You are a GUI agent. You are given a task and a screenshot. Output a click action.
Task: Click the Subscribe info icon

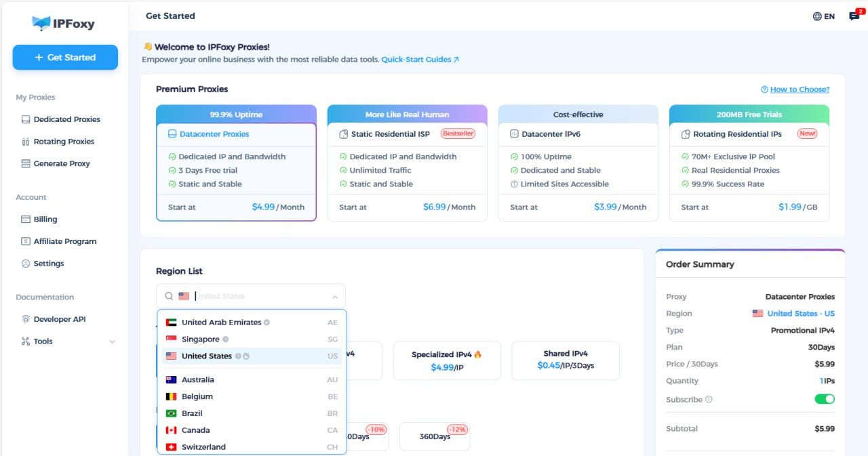(709, 399)
